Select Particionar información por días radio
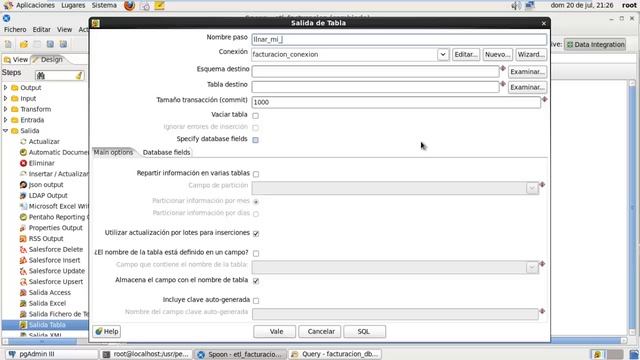The height and width of the screenshot is (360, 640). 256,214
